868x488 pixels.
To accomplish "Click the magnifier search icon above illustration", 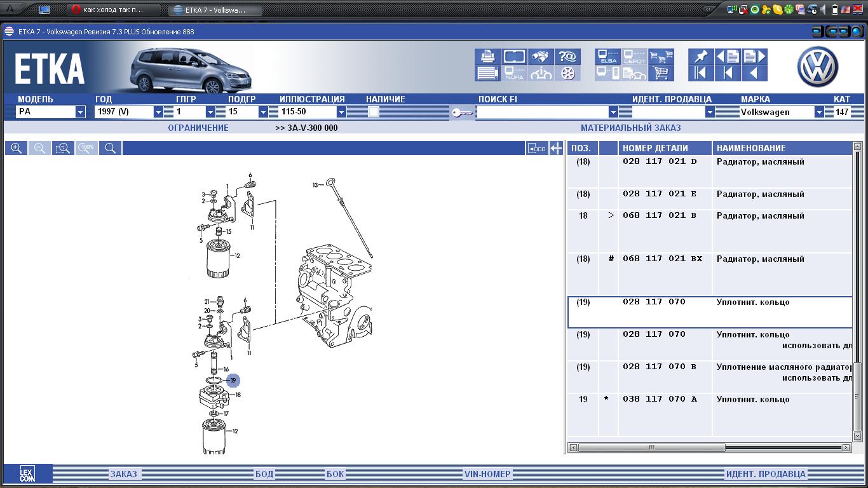I will click(x=110, y=148).
